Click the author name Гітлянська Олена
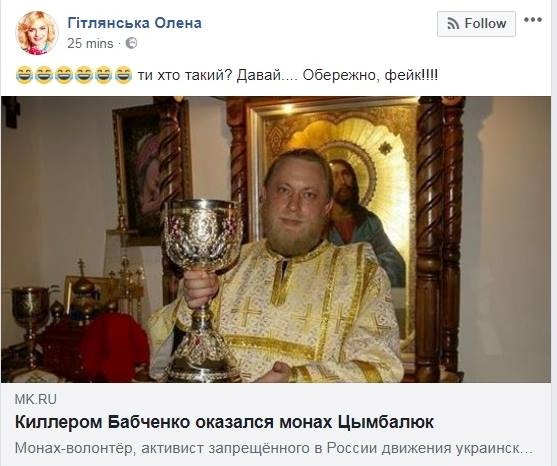Image resolution: width=557 pixels, height=466 pixels. point(135,23)
